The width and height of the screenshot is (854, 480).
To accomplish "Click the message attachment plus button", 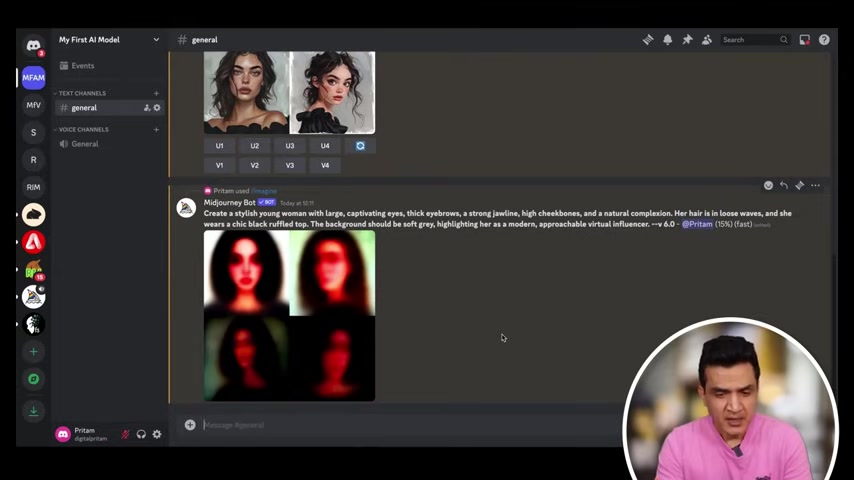I will 190,425.
